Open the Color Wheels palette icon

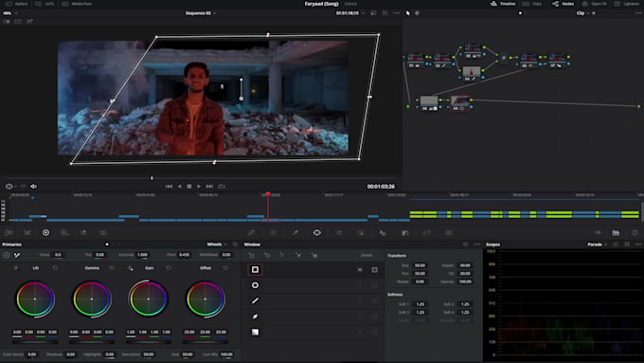click(45, 233)
